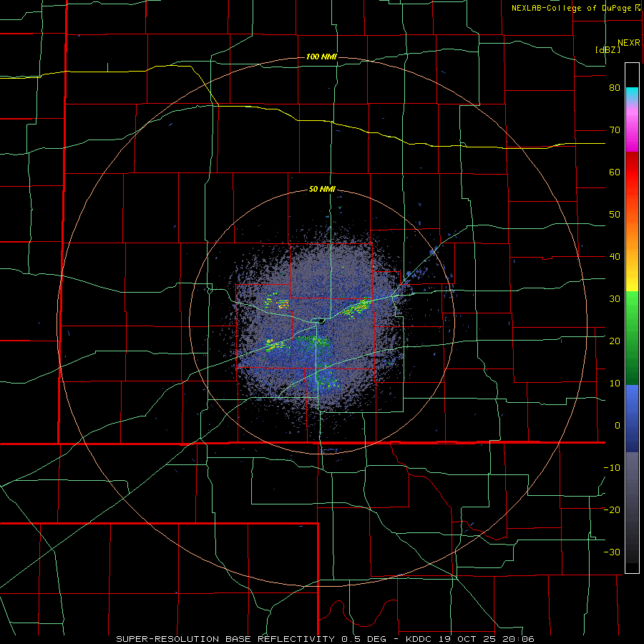This screenshot has width=644, height=644.
Task: Click the "50 NMI" range ring label
Action: [322, 190]
